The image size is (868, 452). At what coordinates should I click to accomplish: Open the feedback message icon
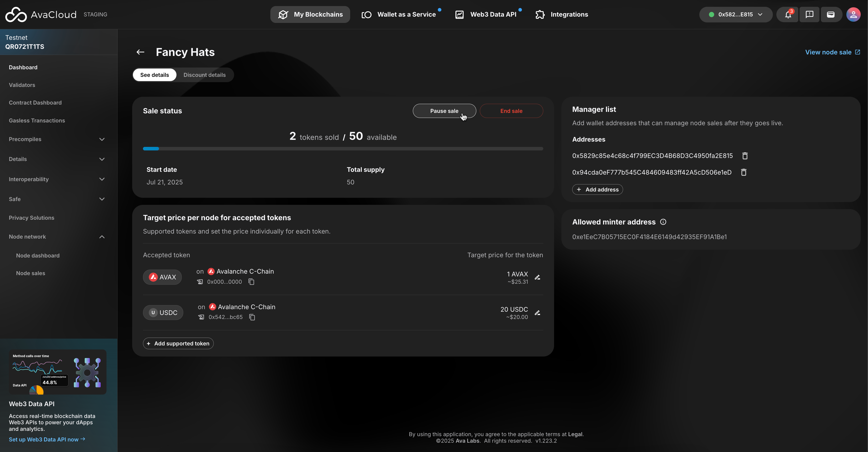coord(809,15)
